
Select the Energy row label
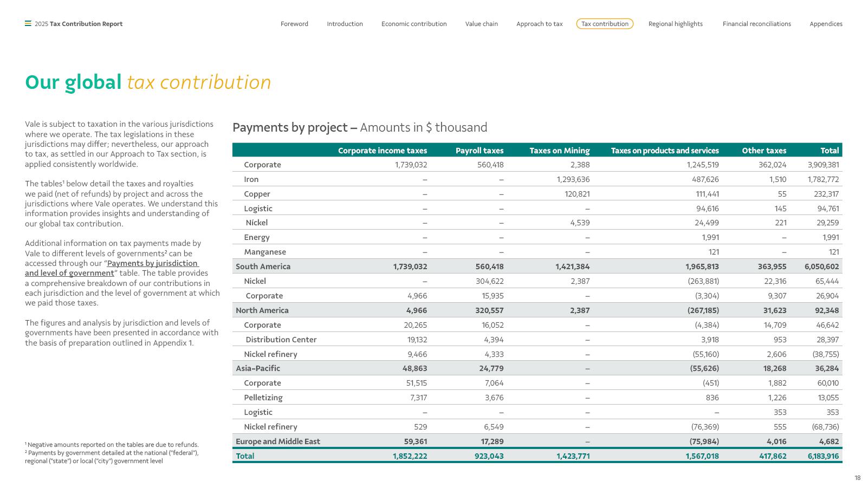(x=257, y=237)
